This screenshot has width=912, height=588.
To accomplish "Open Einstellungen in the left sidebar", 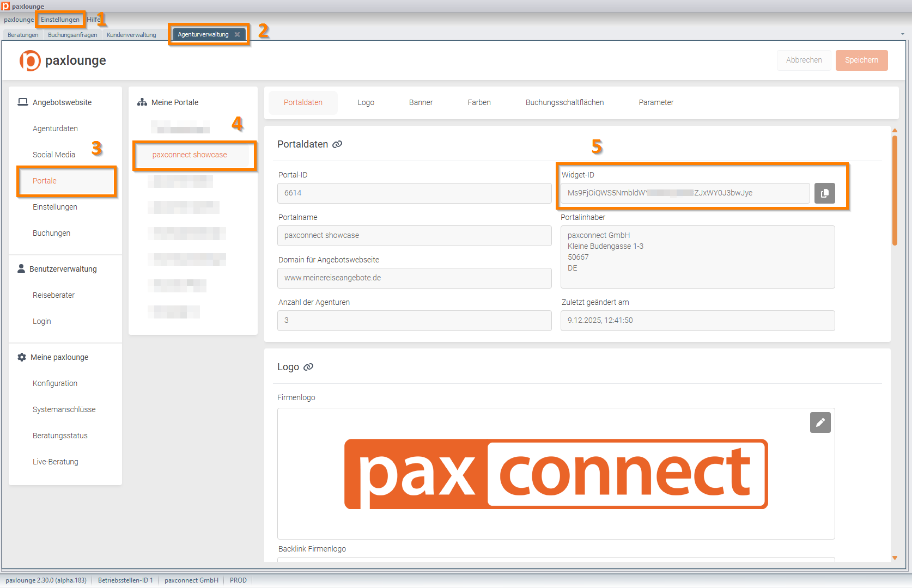I will point(55,207).
